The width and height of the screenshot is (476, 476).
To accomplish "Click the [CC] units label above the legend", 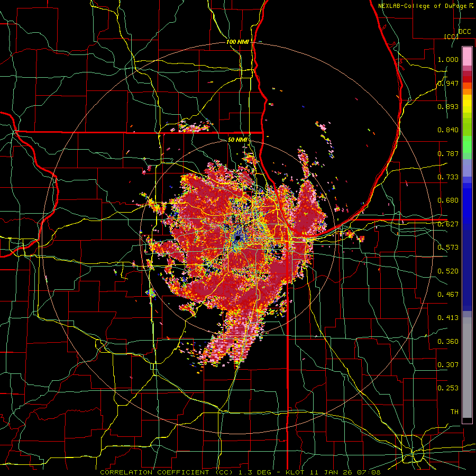I will [x=451, y=36].
